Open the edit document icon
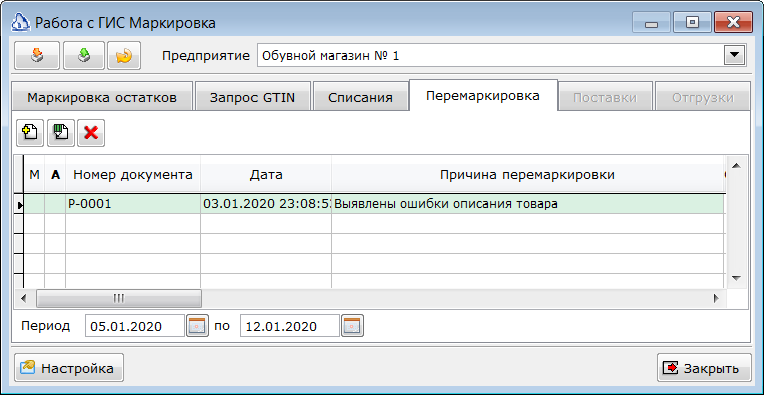 coord(61,133)
